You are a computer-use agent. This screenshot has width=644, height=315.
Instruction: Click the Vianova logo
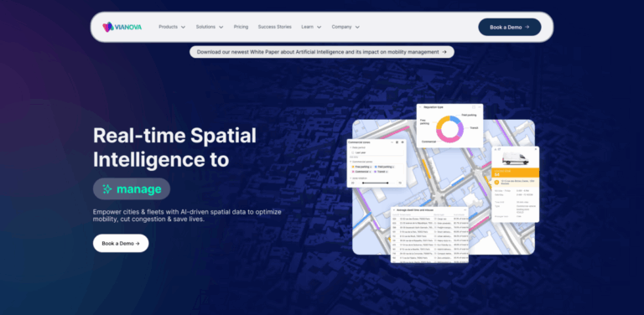point(122,27)
